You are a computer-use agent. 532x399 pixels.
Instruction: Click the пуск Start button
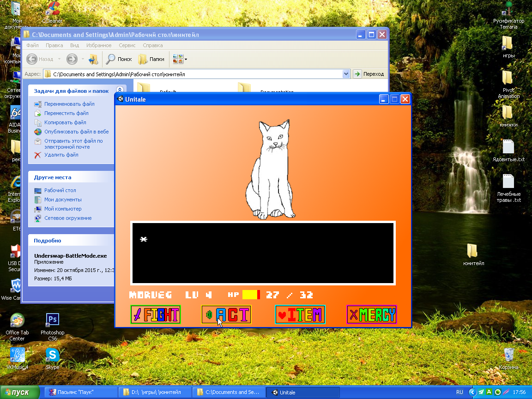tap(19, 392)
